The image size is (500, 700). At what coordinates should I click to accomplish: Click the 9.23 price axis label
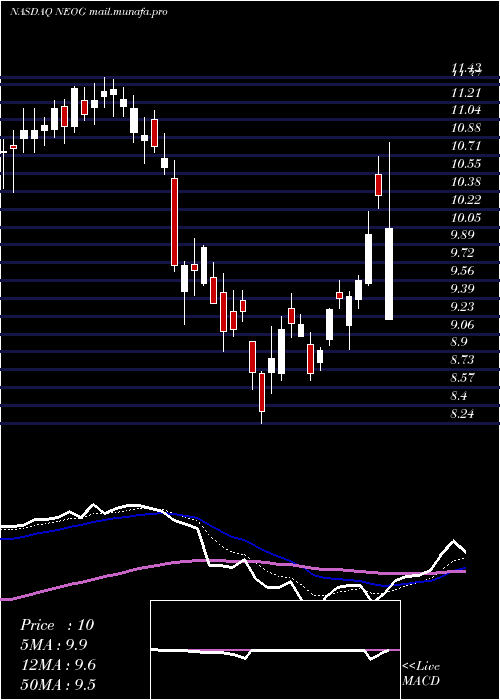point(463,307)
